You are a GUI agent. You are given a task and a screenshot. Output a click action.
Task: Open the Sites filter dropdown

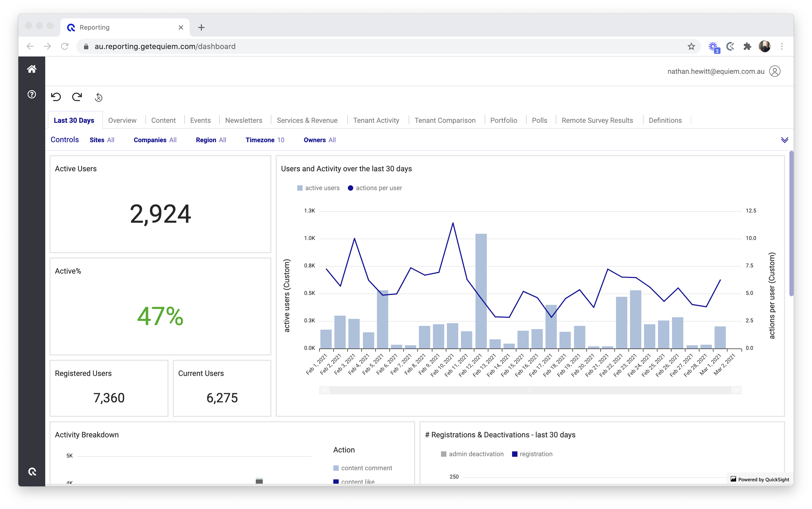[101, 140]
